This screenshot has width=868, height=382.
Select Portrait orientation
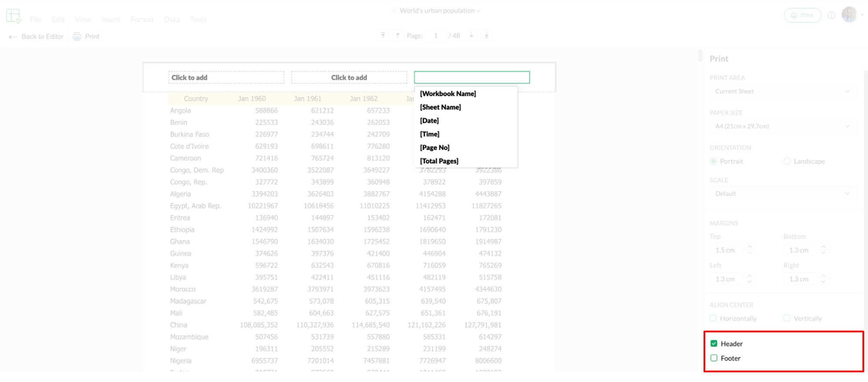713,161
